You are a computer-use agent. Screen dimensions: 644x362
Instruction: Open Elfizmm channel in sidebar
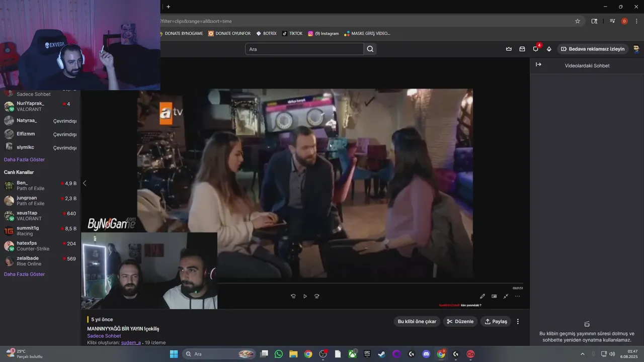[40, 134]
